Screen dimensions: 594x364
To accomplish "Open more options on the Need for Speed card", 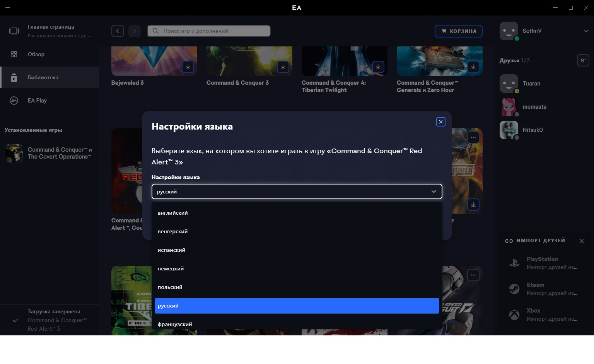I will [473, 275].
